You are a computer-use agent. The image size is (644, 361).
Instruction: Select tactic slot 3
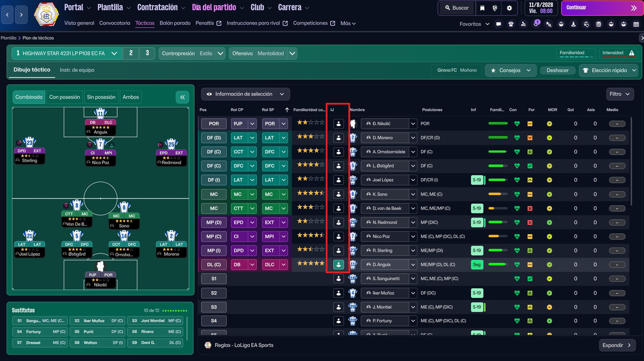(x=147, y=53)
